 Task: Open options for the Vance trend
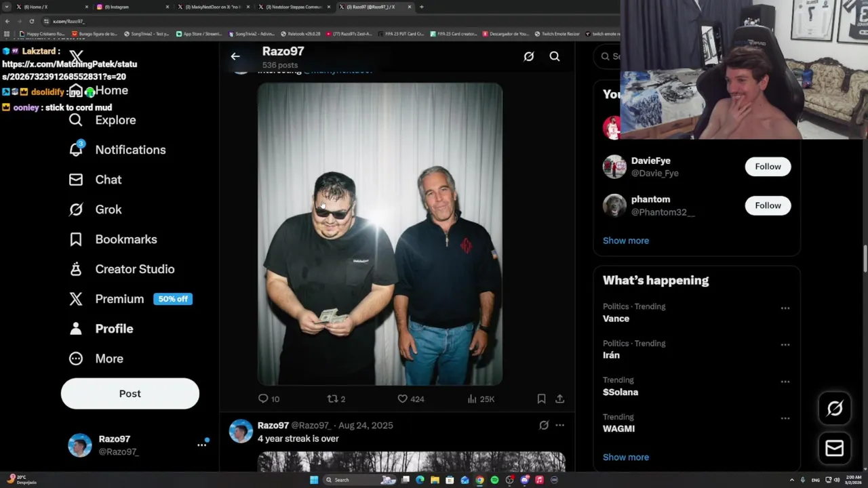[785, 308]
